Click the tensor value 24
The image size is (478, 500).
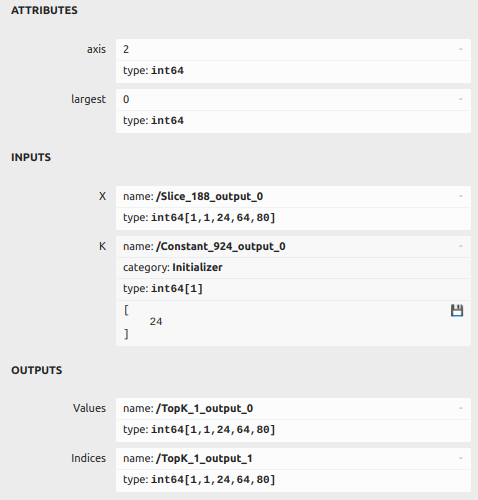pos(156,322)
